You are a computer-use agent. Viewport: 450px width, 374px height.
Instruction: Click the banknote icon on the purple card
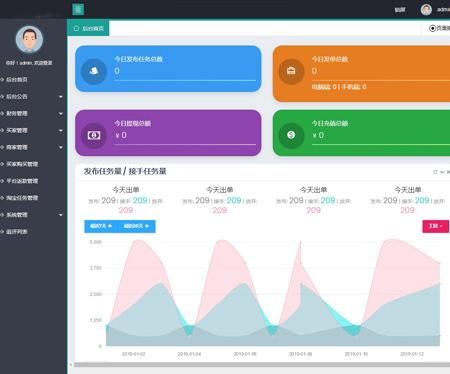94,135
